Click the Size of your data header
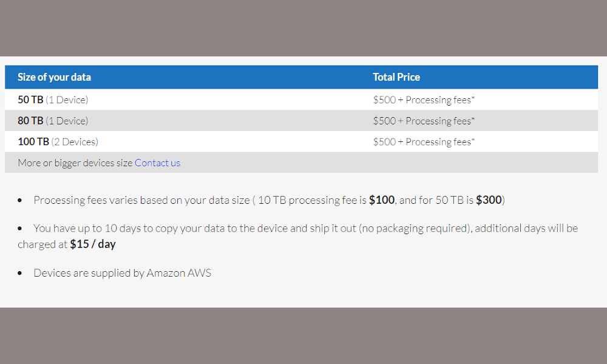Screen dimensions: 607x364 click(x=54, y=77)
